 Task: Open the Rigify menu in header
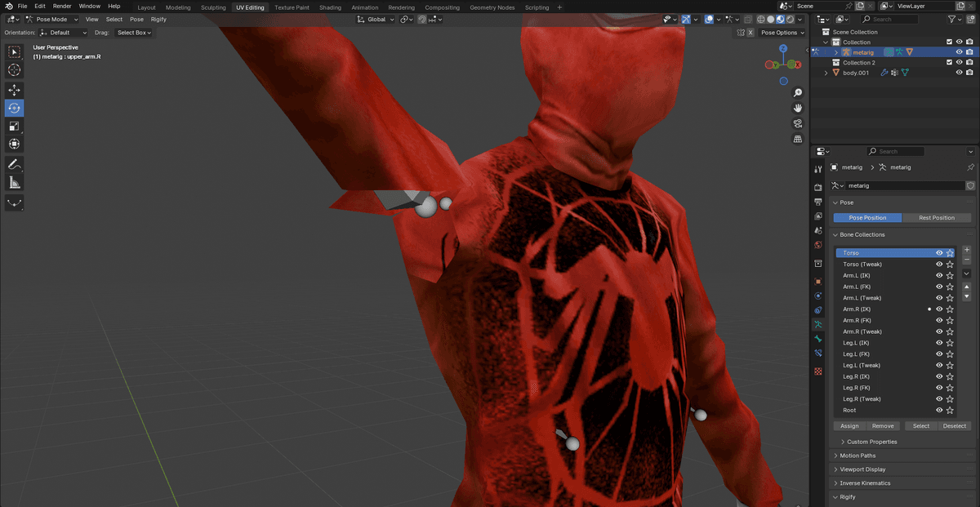158,19
